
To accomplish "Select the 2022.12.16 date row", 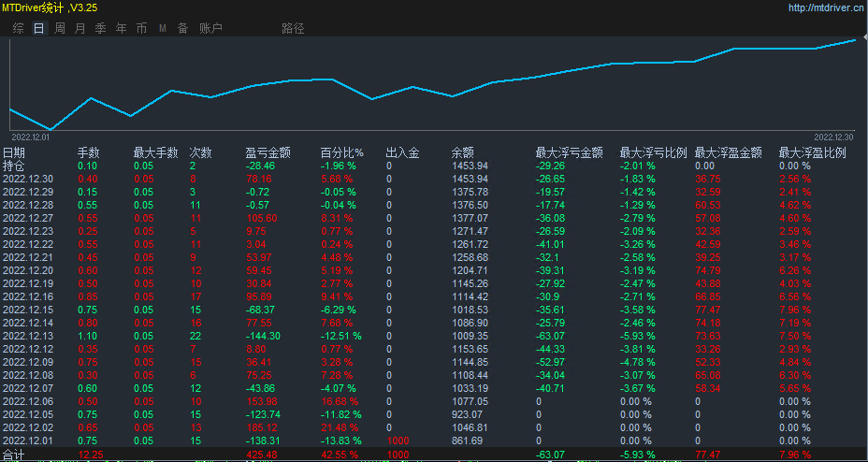I will pyautogui.click(x=28, y=296).
